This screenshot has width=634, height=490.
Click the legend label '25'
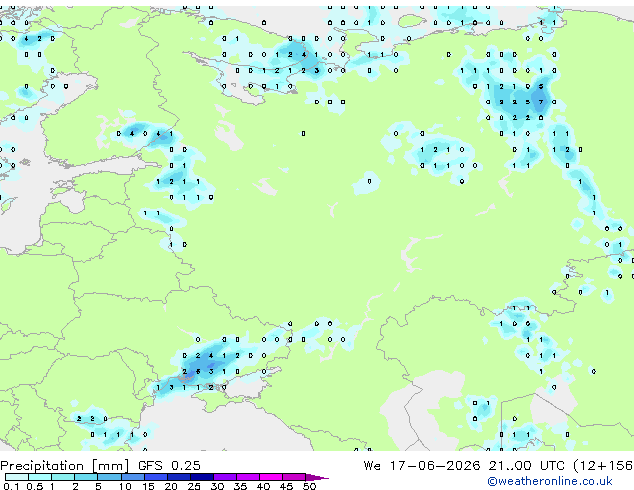click(194, 486)
